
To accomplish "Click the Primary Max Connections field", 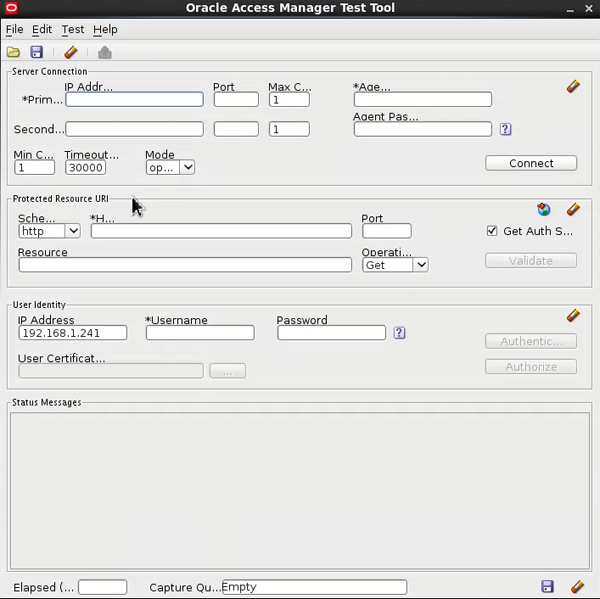I will pyautogui.click(x=289, y=100).
